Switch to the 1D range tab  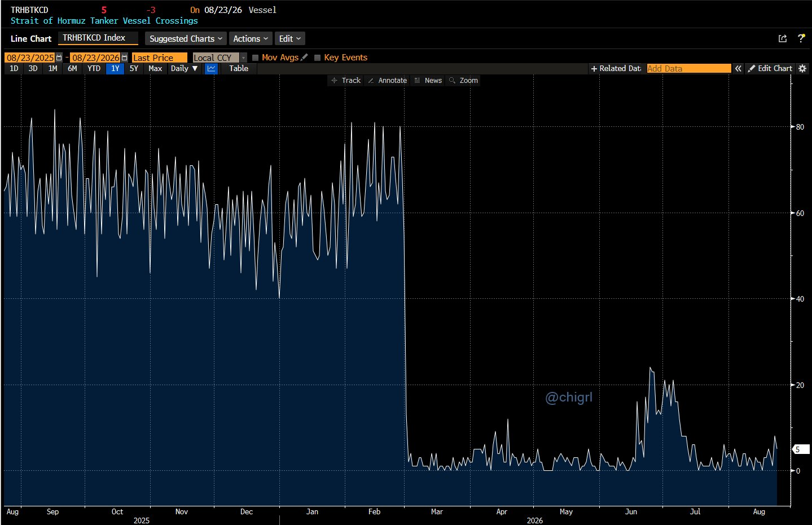tap(14, 68)
